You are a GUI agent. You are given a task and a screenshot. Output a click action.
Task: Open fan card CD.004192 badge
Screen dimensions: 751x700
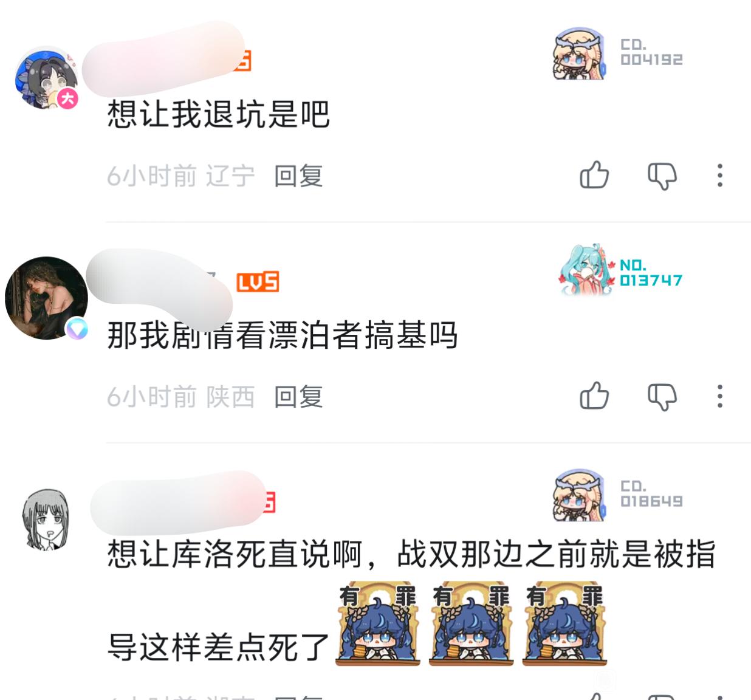(619, 53)
